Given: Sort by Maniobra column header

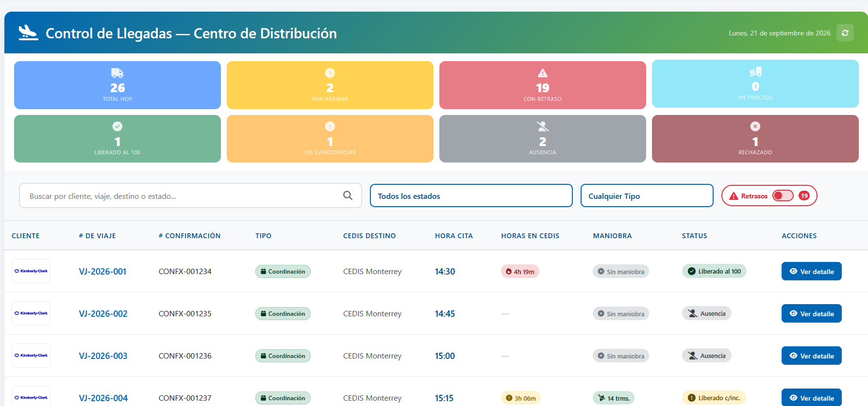Looking at the screenshot, I should tap(613, 236).
